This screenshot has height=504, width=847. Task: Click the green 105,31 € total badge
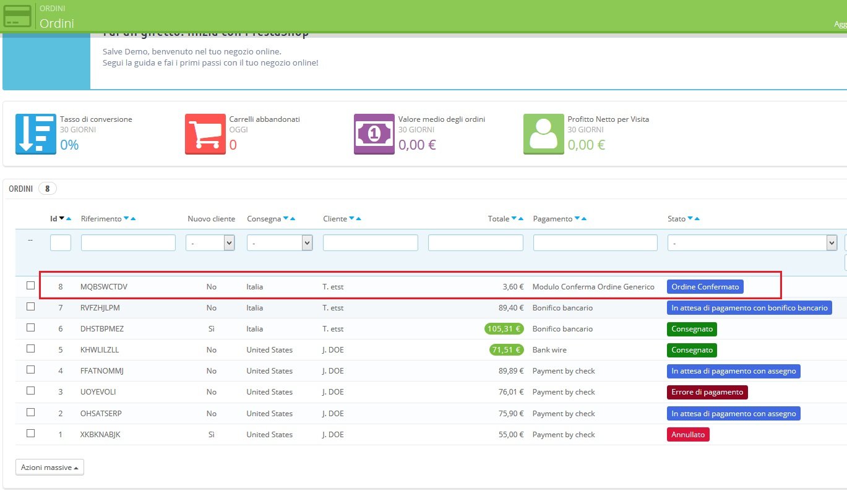504,329
